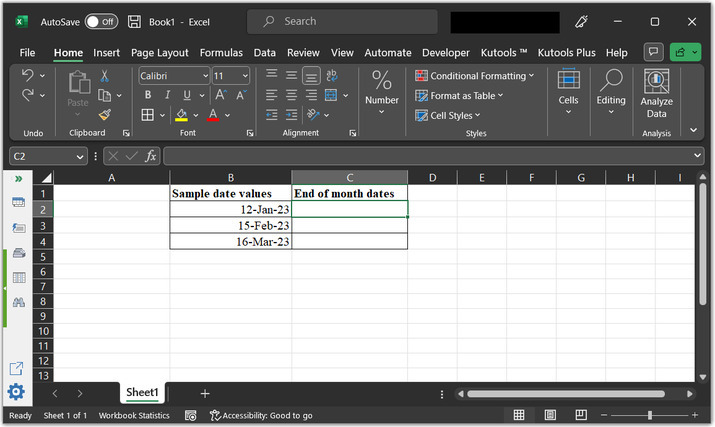Switch to the Formulas tab

(x=221, y=53)
